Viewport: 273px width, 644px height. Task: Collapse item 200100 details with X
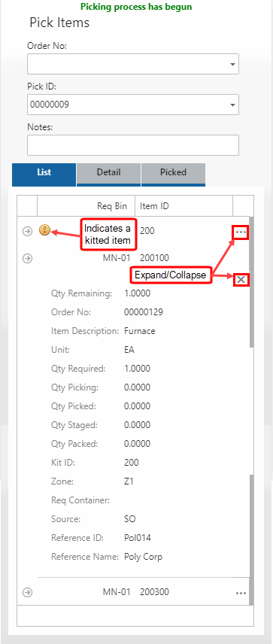coord(241,280)
